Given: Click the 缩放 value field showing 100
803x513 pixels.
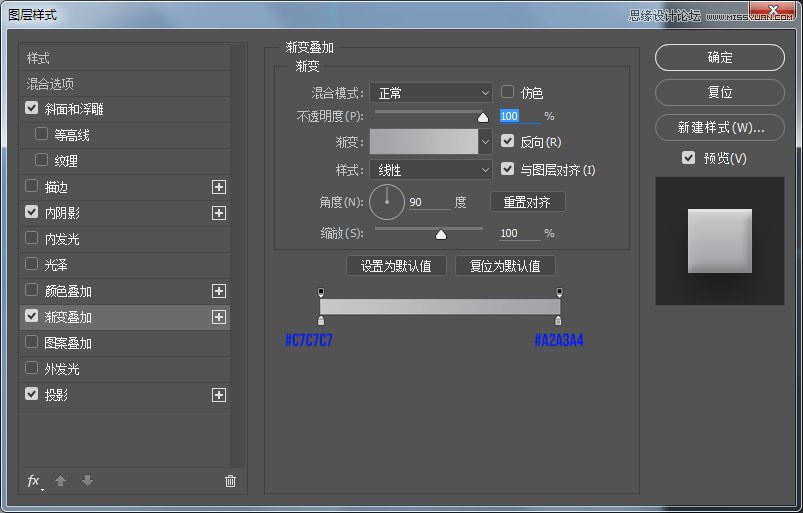Looking at the screenshot, I should [x=519, y=233].
